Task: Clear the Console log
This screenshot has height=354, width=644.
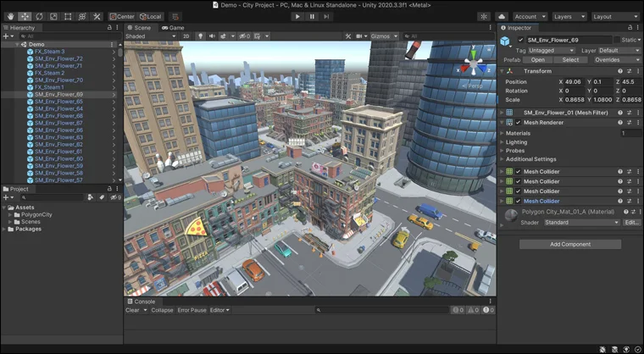Action: coord(132,310)
